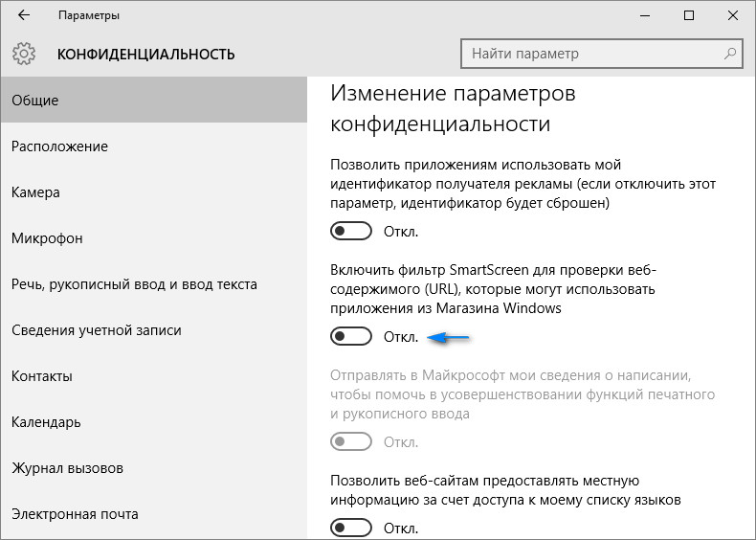Go back with the arrow icon
Viewport: 756px width, 540px height.
pos(24,15)
